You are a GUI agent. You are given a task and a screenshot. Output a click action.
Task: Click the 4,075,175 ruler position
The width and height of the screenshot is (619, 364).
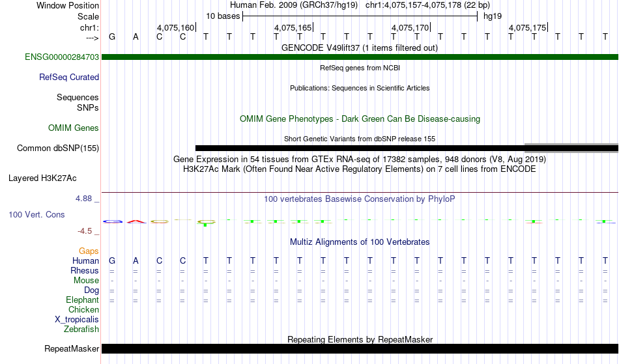[x=527, y=27]
